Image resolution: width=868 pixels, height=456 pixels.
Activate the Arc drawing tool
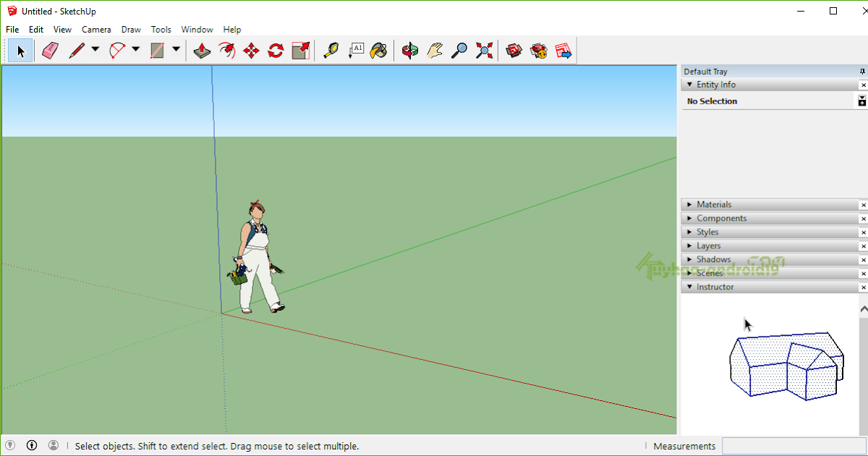tap(117, 51)
